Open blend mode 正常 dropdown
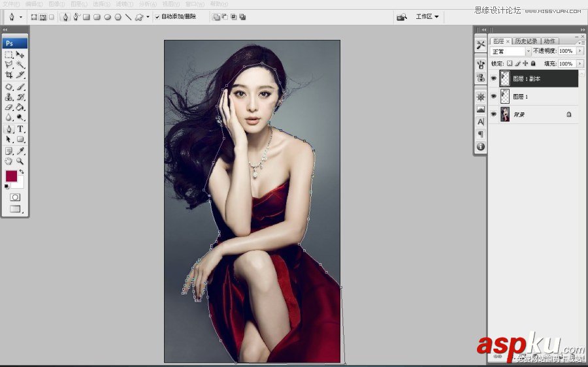 click(x=510, y=52)
